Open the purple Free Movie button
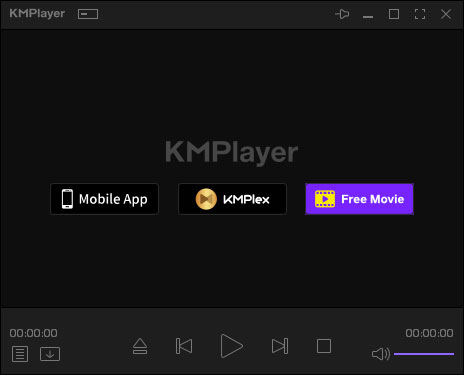This screenshot has height=375, width=464. pyautogui.click(x=360, y=199)
